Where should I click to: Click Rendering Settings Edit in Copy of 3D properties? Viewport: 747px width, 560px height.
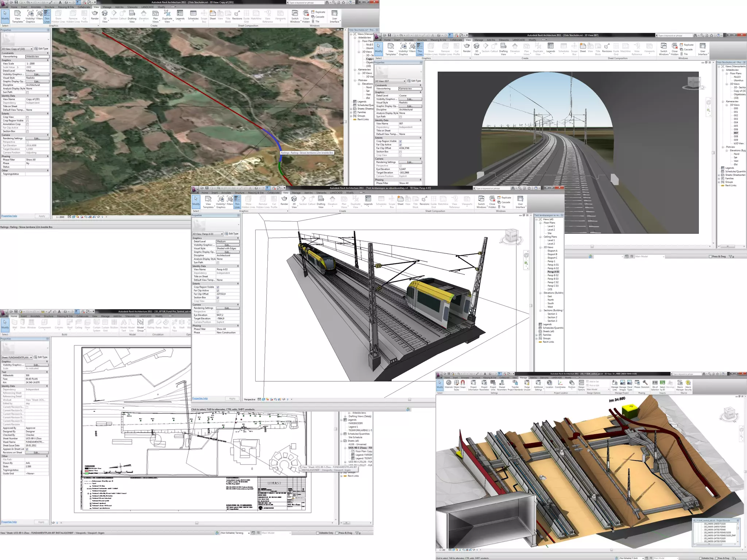point(37,139)
